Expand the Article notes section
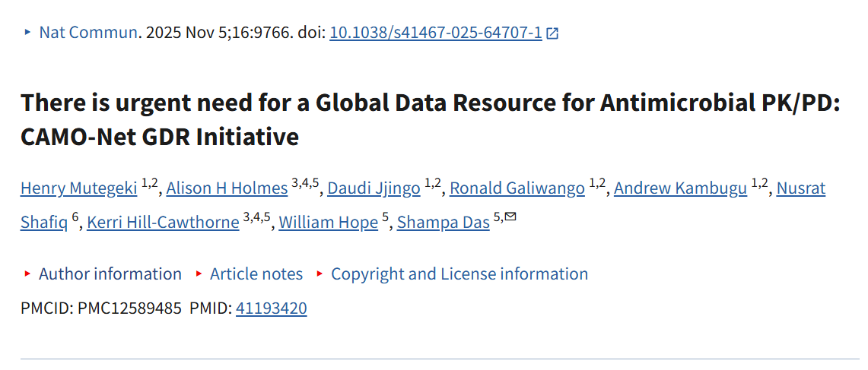 [x=256, y=274]
